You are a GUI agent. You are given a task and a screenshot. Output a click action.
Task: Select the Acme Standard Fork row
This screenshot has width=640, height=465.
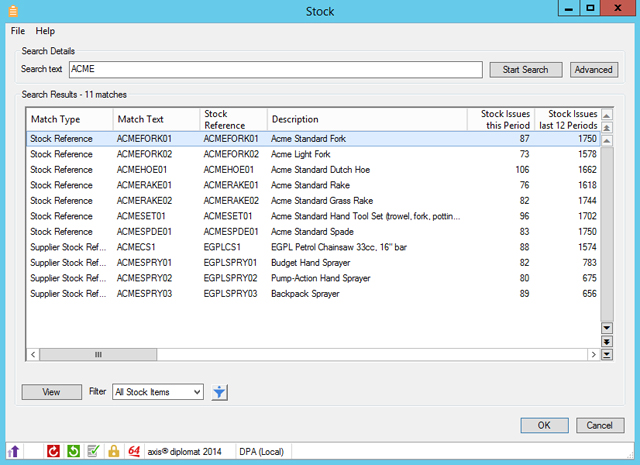(313, 139)
